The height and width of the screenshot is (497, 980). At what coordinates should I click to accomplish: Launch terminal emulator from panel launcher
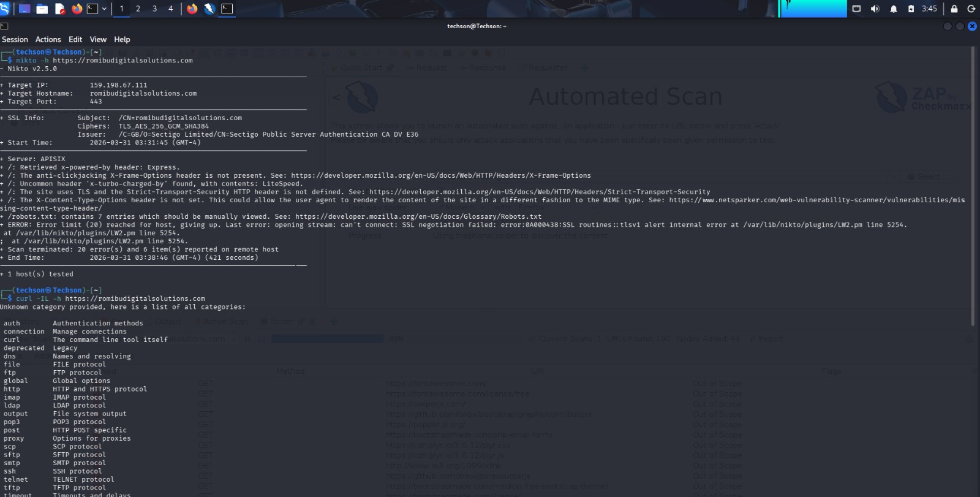coord(92,9)
